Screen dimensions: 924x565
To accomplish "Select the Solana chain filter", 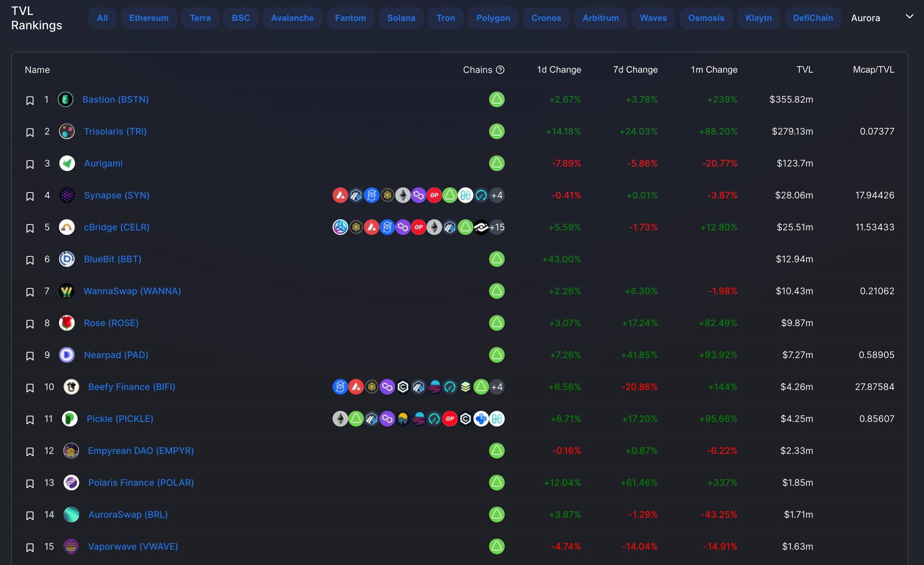I will (401, 18).
